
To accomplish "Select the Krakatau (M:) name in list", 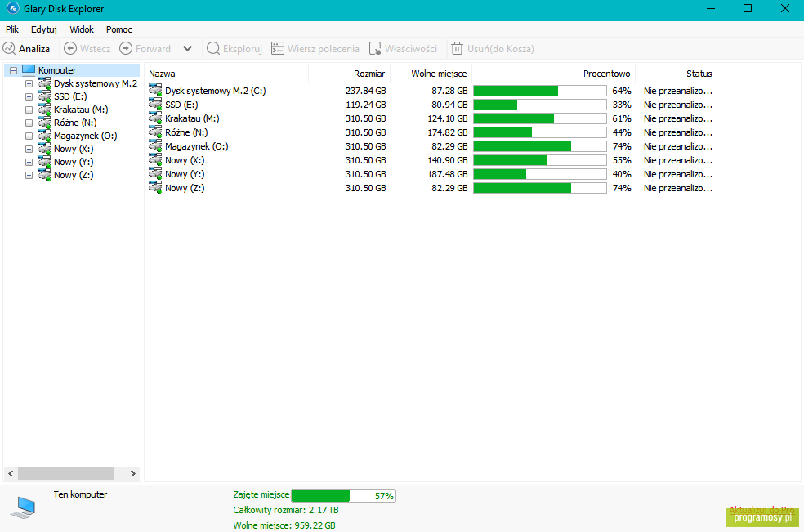I will pyautogui.click(x=192, y=118).
